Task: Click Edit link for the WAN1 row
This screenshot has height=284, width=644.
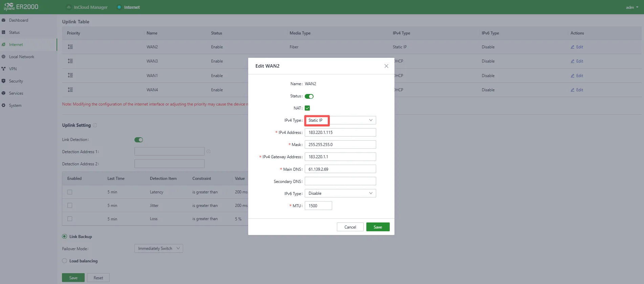Action: (x=577, y=76)
